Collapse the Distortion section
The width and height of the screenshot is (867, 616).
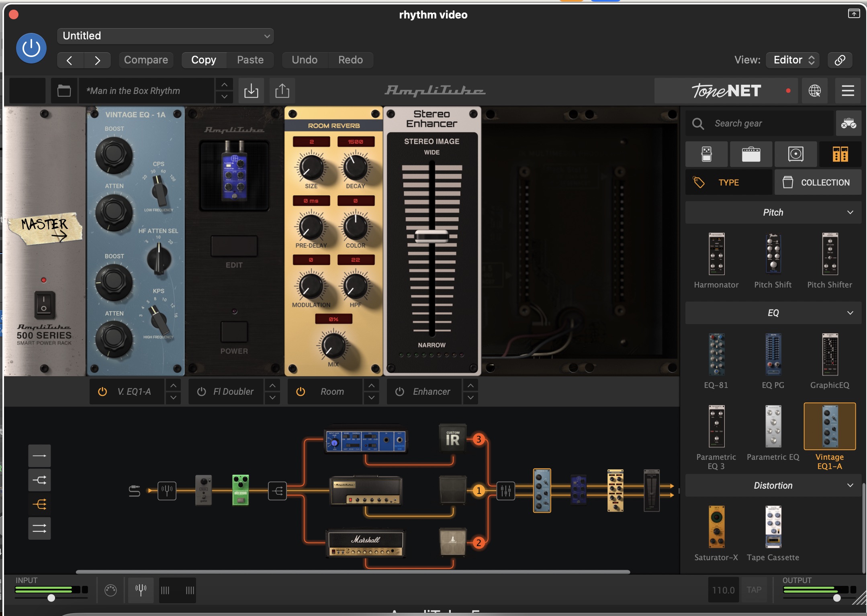[773, 485]
